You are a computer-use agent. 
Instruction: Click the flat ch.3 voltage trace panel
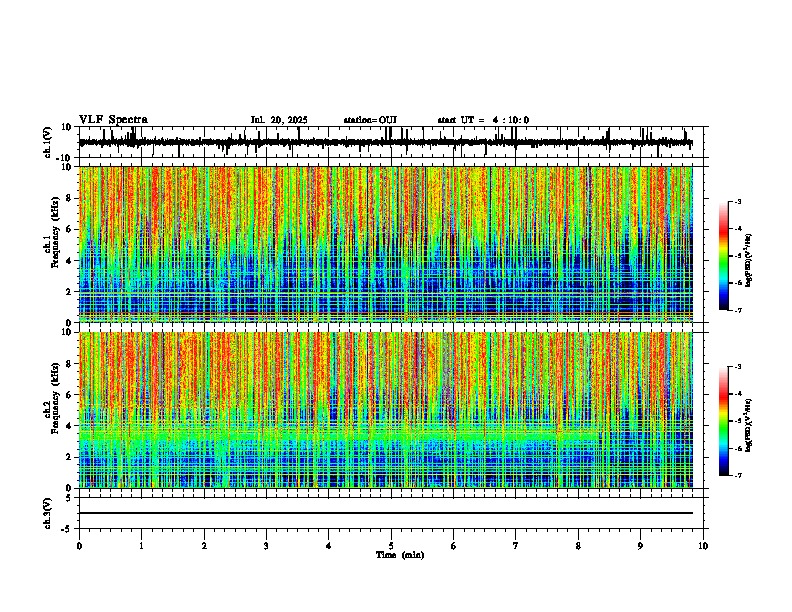point(393,513)
